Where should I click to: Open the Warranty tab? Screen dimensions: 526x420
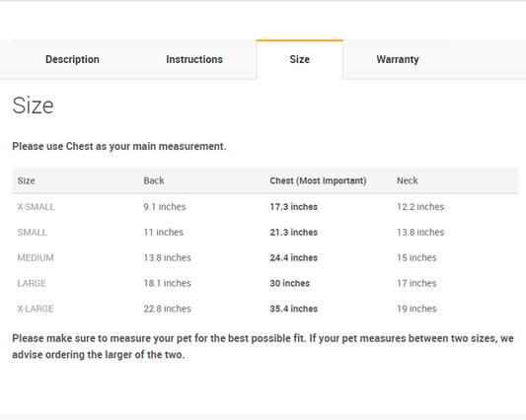pyautogui.click(x=398, y=59)
